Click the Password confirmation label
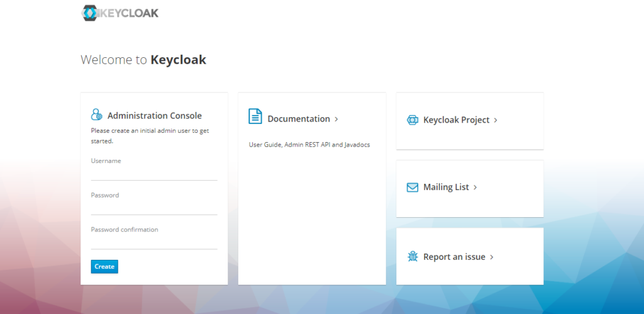This screenshot has width=644, height=314. tap(125, 229)
